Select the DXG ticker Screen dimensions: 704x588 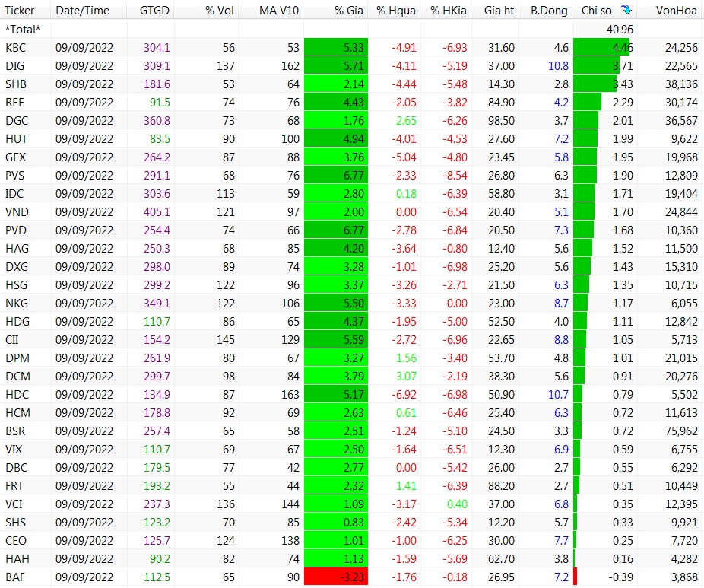pos(17,267)
